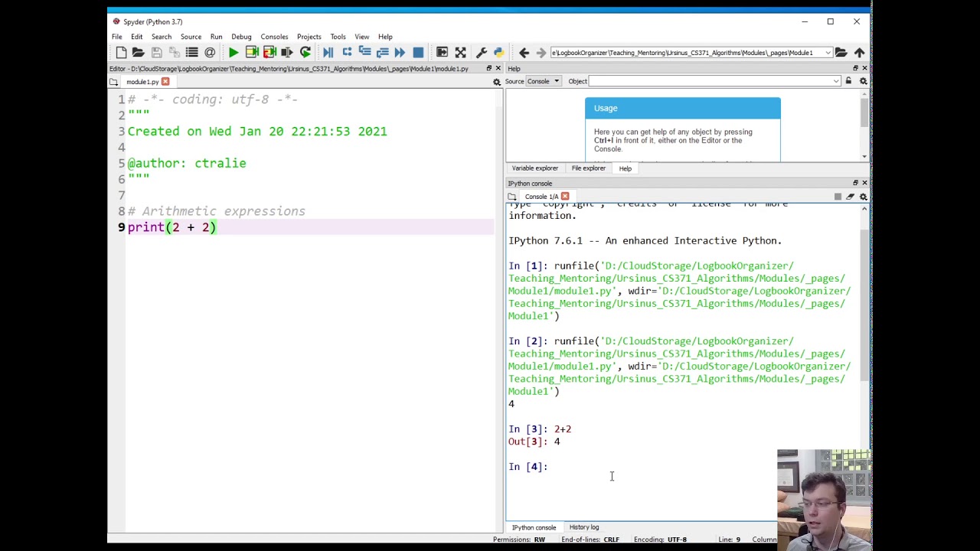Click the @ symbol finder icon
The height and width of the screenshot is (551, 980).
210,52
